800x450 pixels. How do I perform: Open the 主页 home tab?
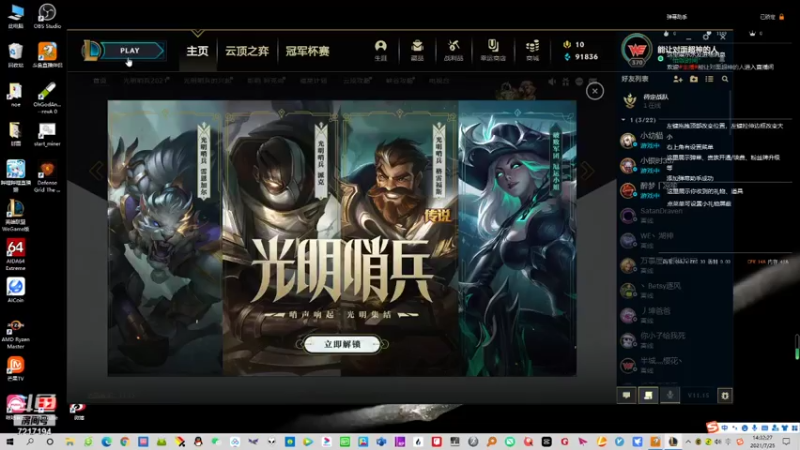(x=197, y=51)
